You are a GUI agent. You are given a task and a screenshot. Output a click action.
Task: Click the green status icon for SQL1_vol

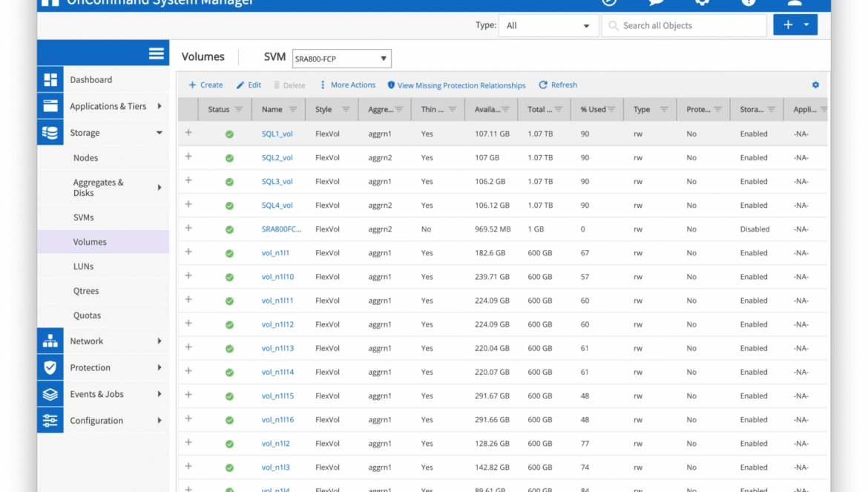229,134
